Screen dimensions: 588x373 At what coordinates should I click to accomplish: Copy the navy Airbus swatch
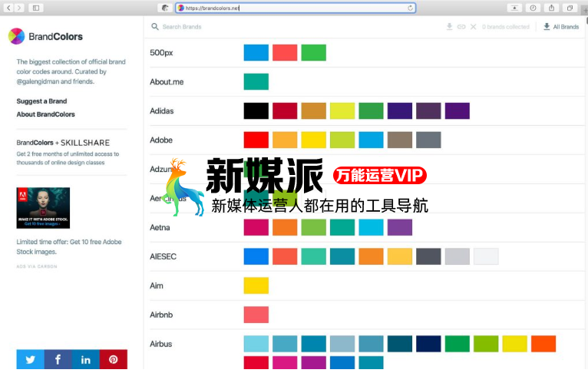click(x=428, y=344)
